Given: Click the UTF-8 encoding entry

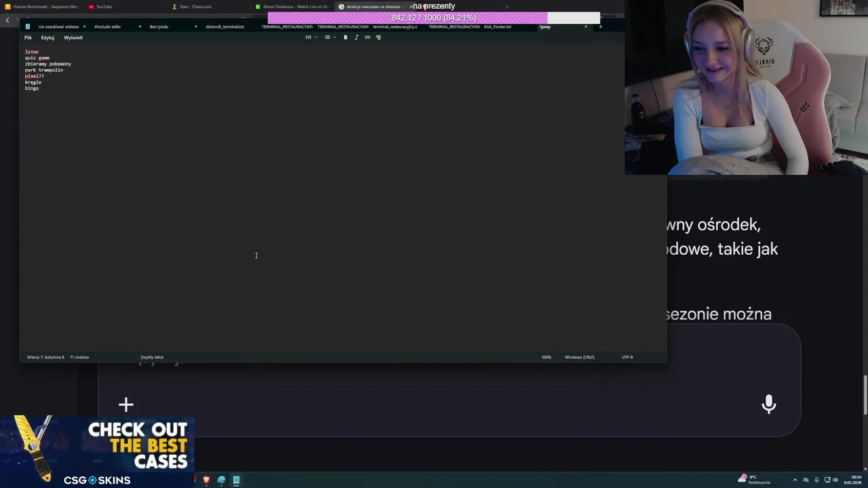Looking at the screenshot, I should 627,357.
